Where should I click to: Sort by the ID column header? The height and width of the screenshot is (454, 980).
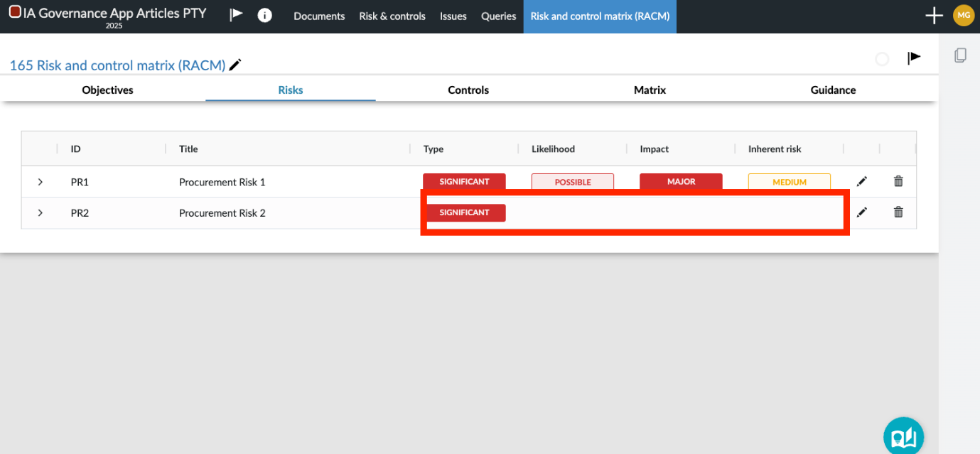pyautogui.click(x=75, y=149)
